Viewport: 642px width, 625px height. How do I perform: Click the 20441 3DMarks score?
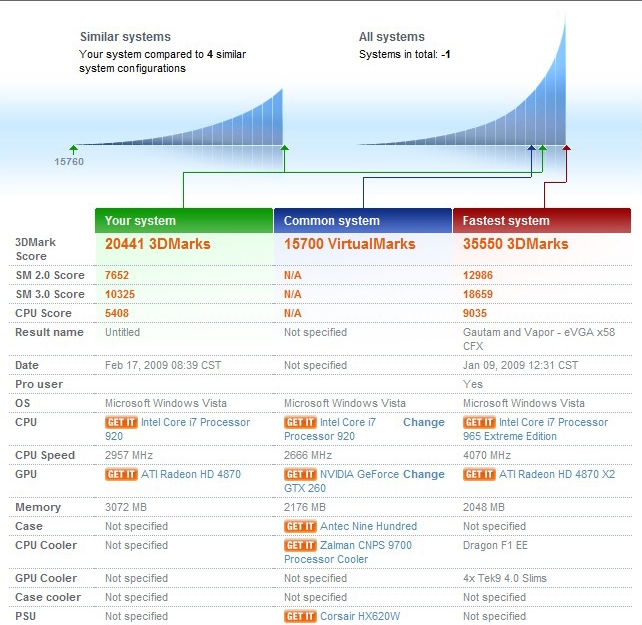click(x=158, y=244)
